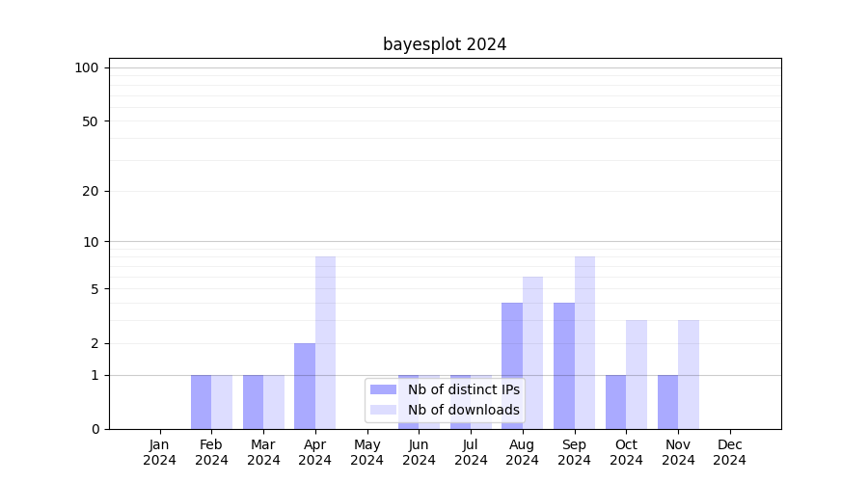868x482 pixels.
Task: Select the August distinct IPs bar
Action: pos(512,365)
